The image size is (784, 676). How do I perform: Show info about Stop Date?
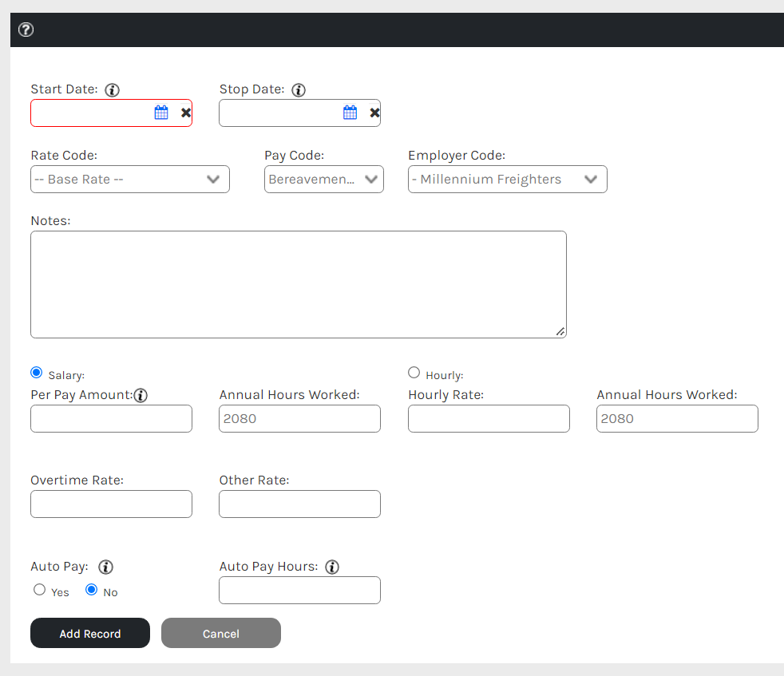coord(299,90)
